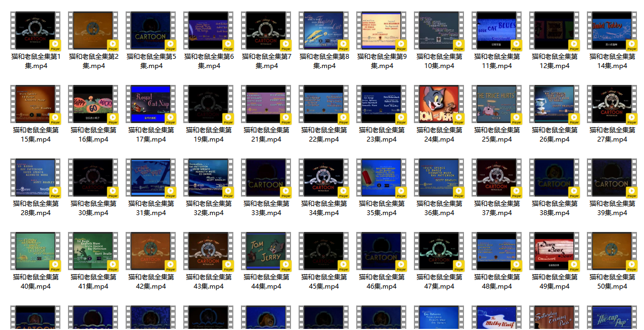Click file name 猫和老鼠全集第15集.mp4
This screenshot has height=330, width=644.
click(x=36, y=135)
